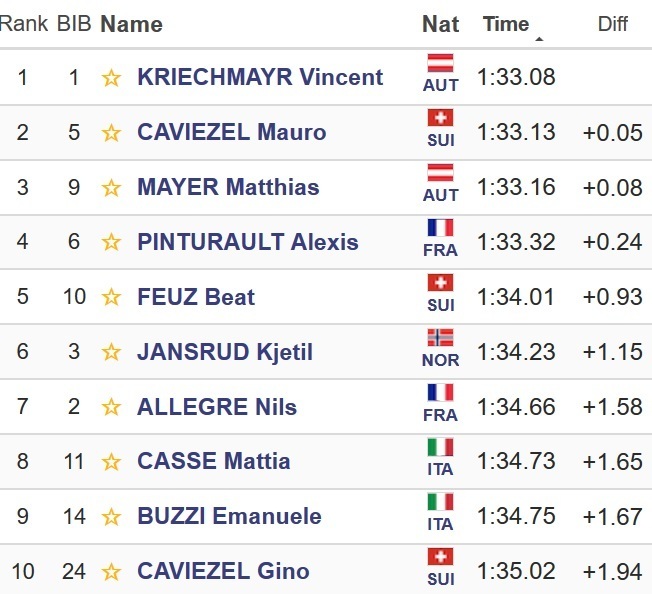Click the sort arrow under Time
Image resolution: width=652 pixels, height=594 pixels.
click(x=540, y=40)
